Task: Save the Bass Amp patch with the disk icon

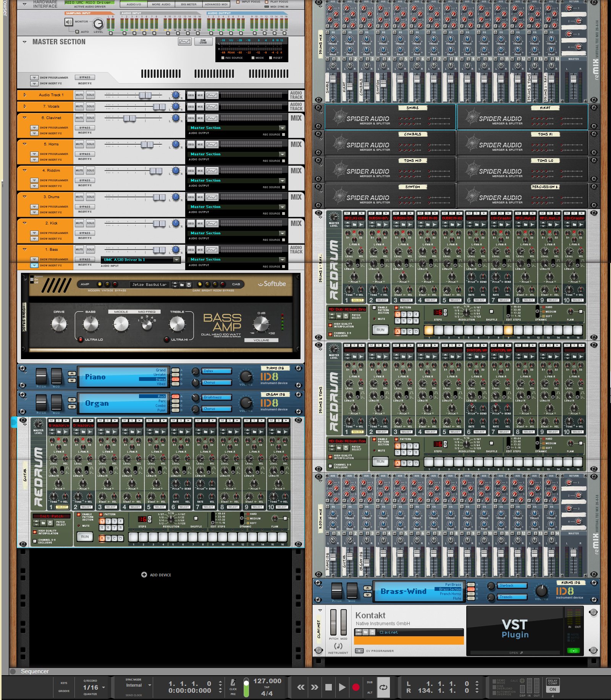Action: [189, 284]
